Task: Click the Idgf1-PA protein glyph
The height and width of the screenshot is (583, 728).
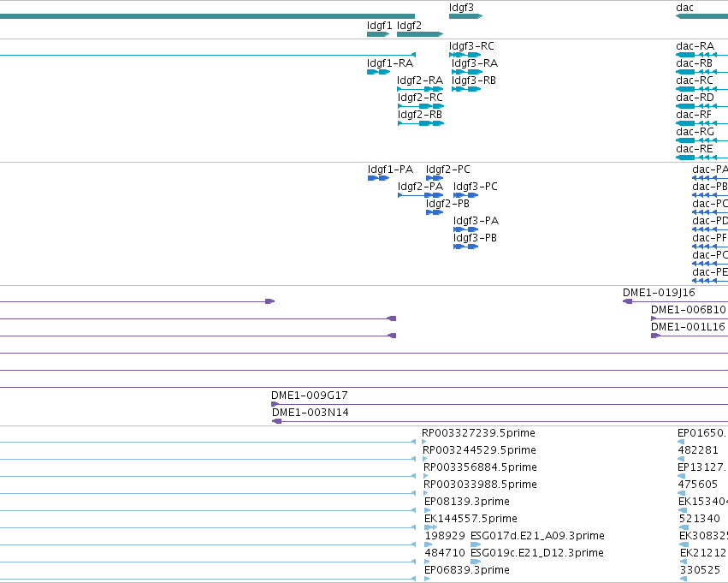Action: point(378,178)
